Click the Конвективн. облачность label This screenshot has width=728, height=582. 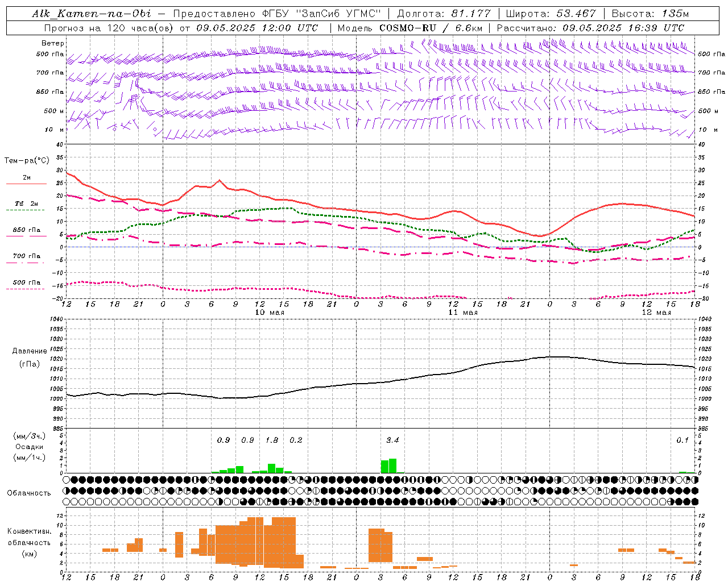(x=29, y=542)
